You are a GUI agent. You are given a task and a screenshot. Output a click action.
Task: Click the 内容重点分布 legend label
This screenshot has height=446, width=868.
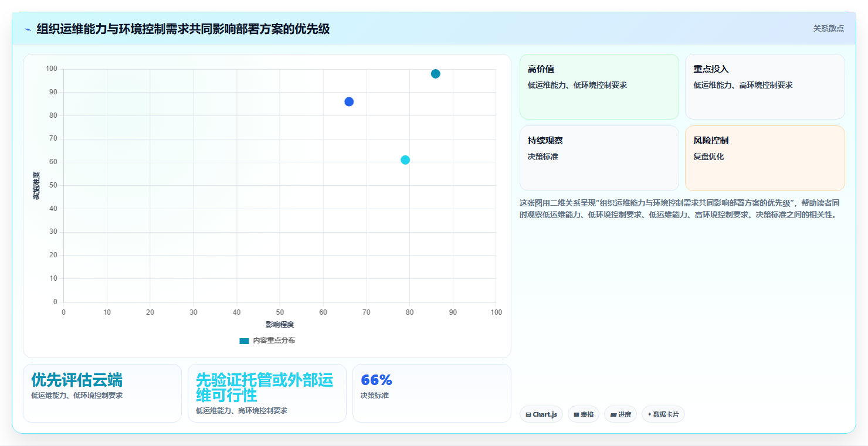274,341
